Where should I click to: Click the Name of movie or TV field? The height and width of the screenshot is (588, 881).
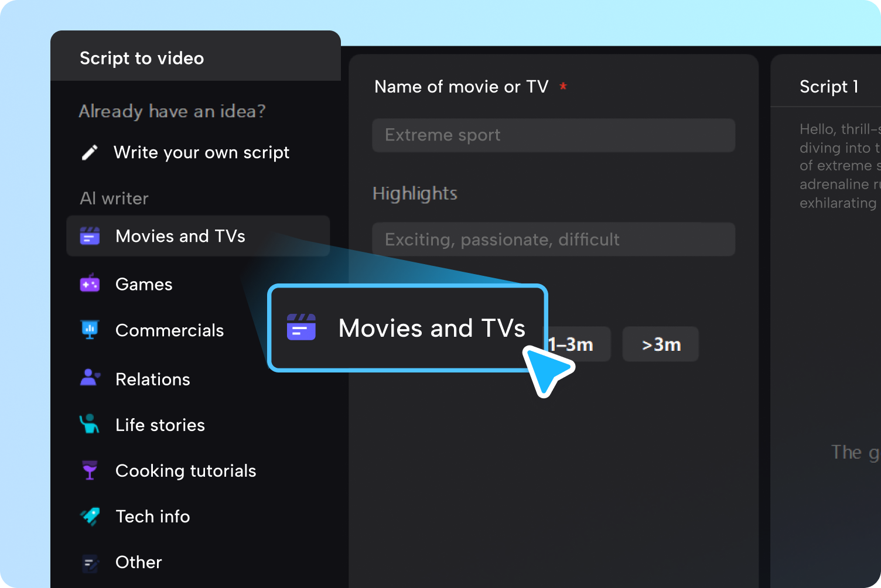click(553, 135)
